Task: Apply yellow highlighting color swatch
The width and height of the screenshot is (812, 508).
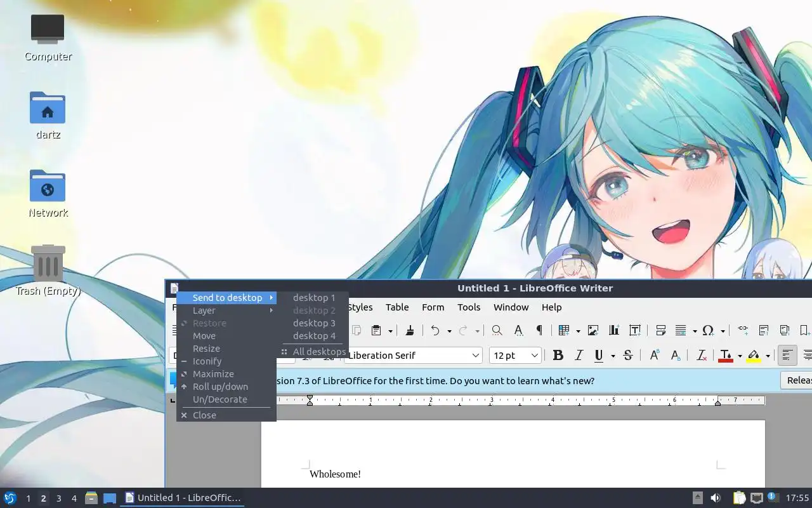Action: coord(754,356)
